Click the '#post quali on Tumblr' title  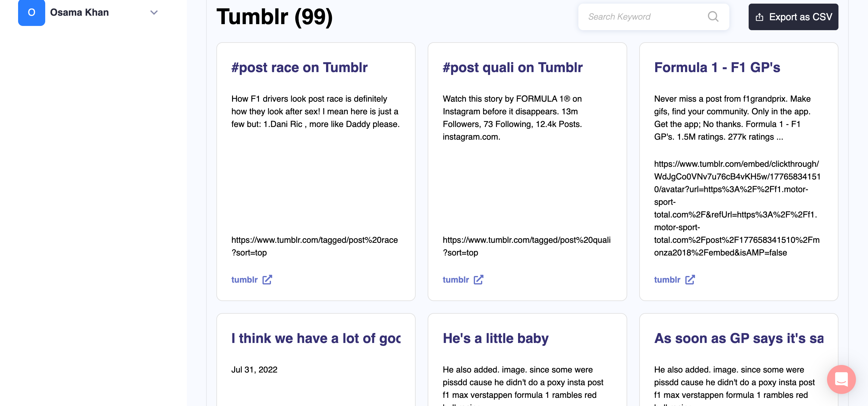coord(512,68)
